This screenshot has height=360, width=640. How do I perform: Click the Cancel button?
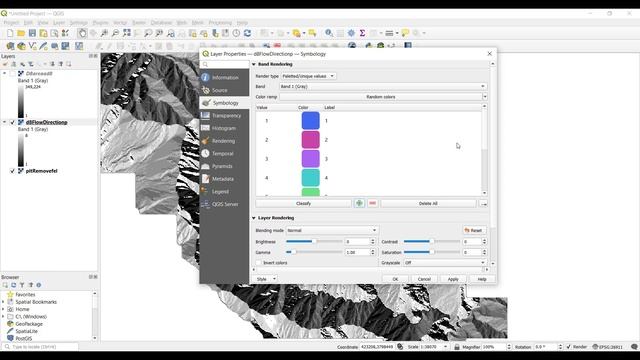click(x=424, y=279)
